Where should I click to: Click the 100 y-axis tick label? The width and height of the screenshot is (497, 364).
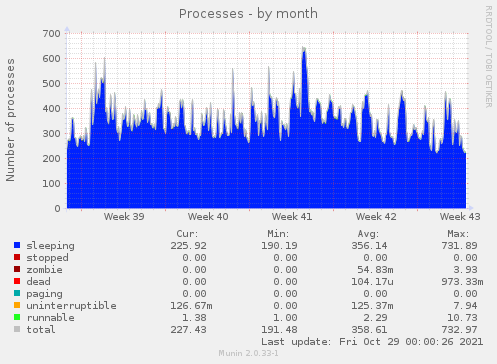(51, 183)
